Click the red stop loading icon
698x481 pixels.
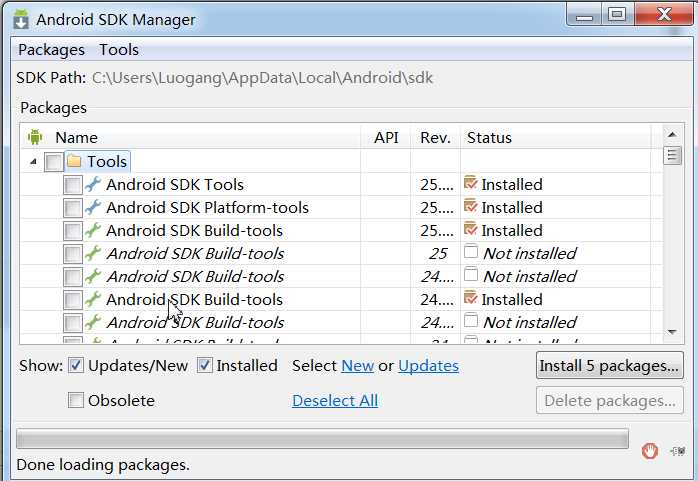point(650,451)
